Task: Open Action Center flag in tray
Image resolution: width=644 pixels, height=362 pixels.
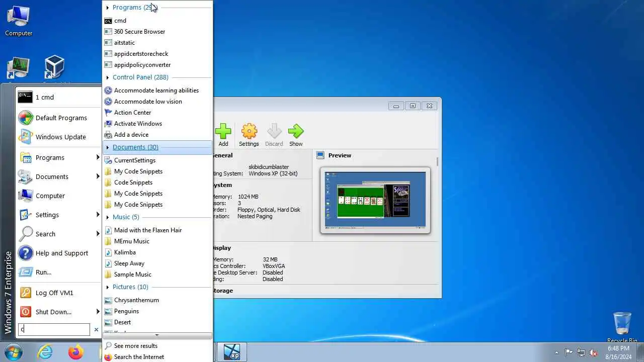Action: (569, 352)
